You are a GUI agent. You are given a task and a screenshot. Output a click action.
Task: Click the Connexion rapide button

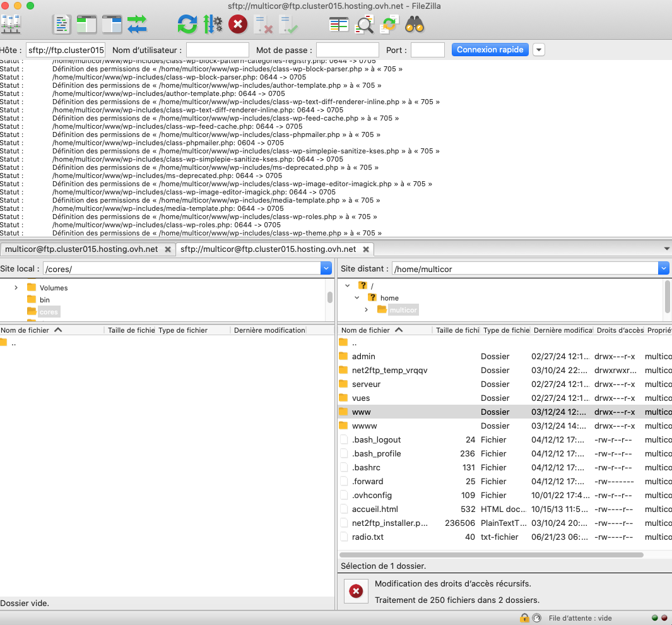click(490, 50)
